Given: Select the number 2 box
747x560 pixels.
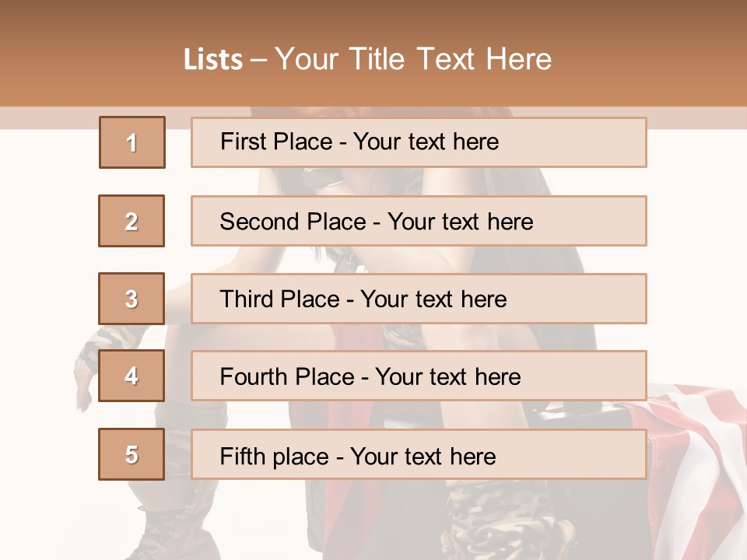Looking at the screenshot, I should (132, 221).
